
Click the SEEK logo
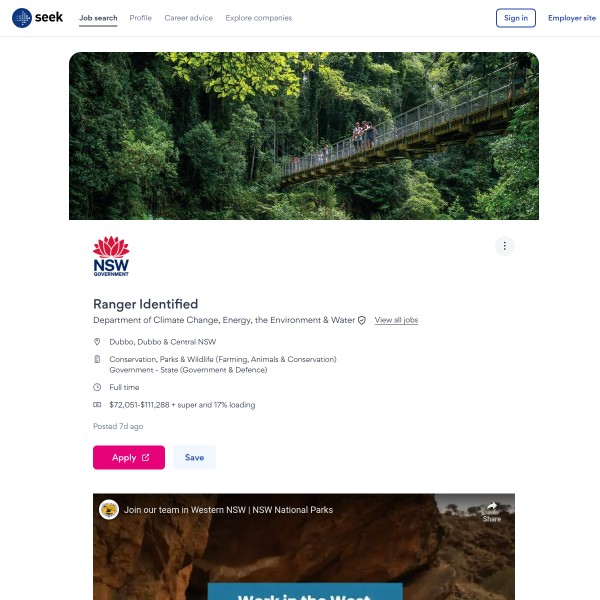point(37,18)
